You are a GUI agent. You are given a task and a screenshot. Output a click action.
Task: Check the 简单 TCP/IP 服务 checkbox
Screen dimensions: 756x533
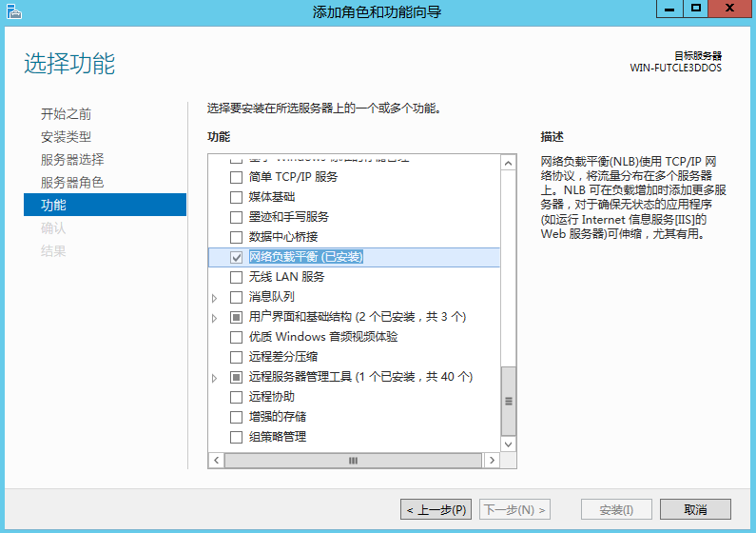click(236, 177)
